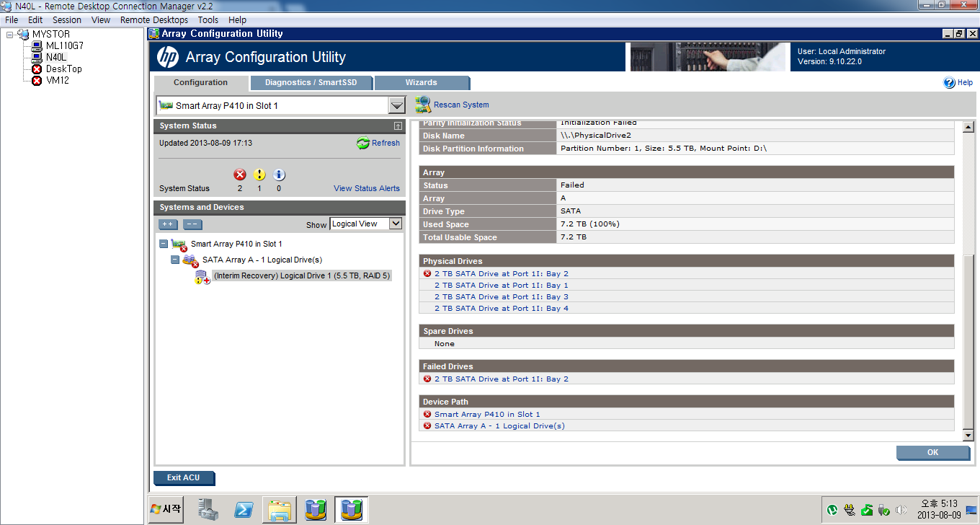The width and height of the screenshot is (980, 525).
Task: Open the 2 TB SATA Drive Bay 3 link
Action: coord(502,297)
